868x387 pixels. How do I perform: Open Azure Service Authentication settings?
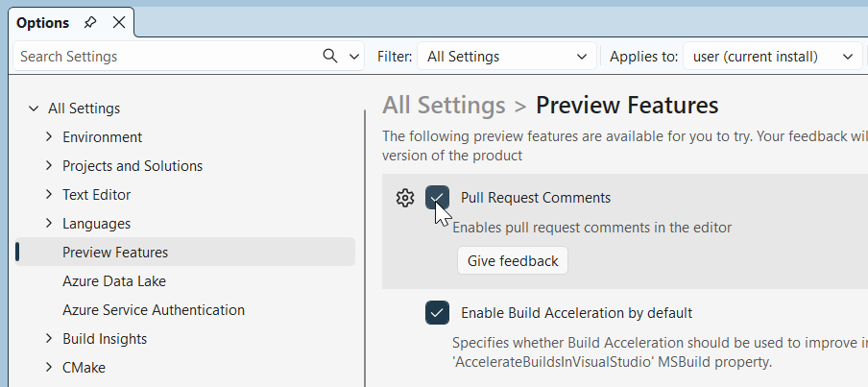pos(154,310)
